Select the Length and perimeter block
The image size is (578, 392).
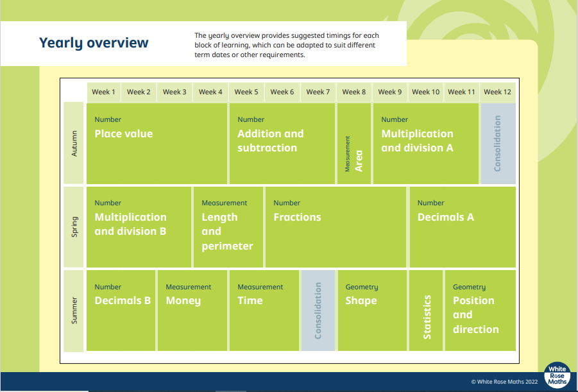tap(228, 226)
